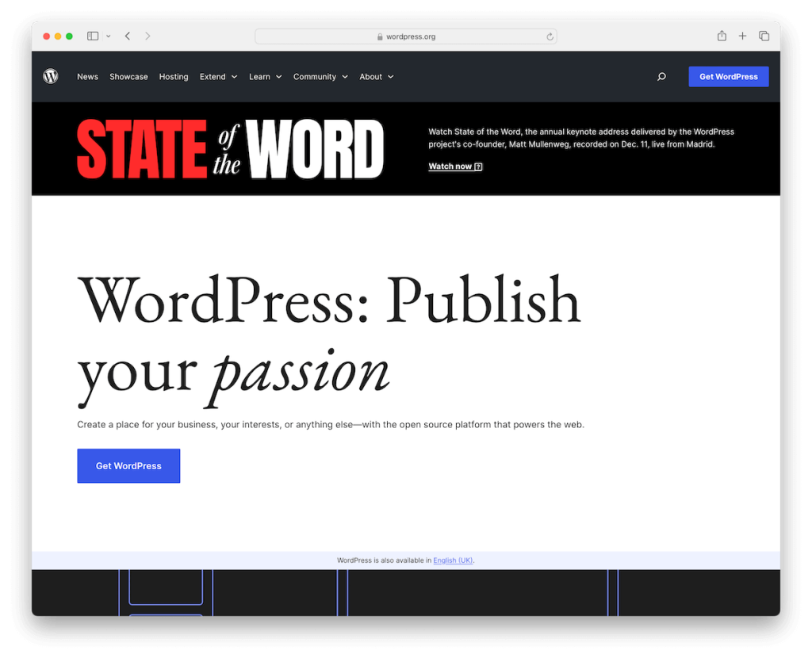Go back with the browser back arrow

(x=128, y=36)
